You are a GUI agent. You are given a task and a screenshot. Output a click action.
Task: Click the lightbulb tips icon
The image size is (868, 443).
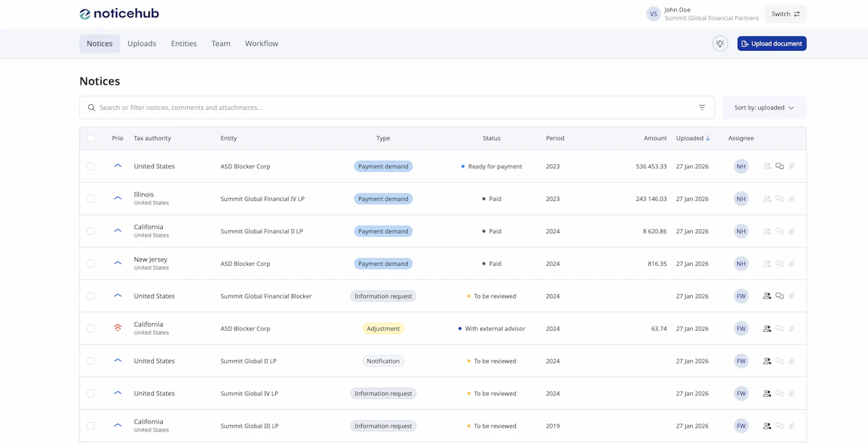coord(719,43)
